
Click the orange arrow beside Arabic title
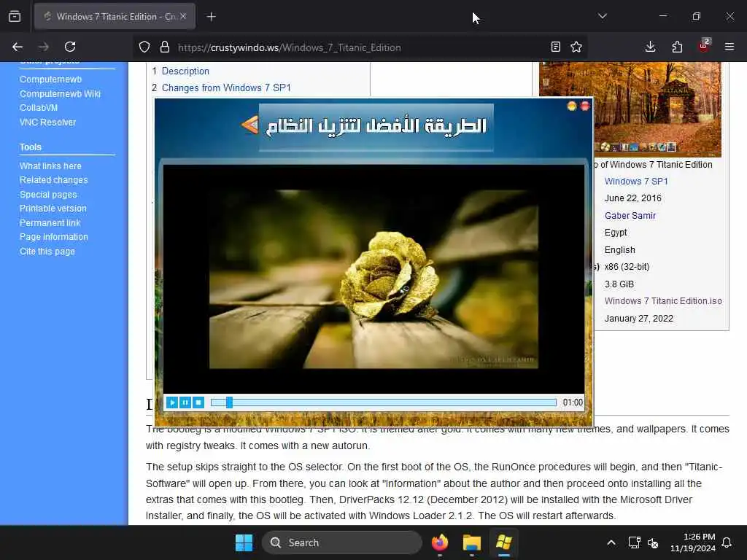pyautogui.click(x=249, y=125)
